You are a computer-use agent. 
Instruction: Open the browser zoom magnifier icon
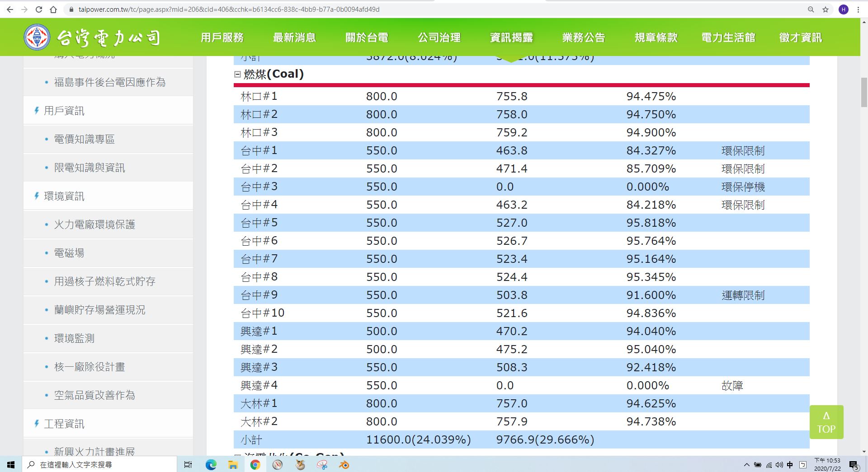[x=811, y=9]
